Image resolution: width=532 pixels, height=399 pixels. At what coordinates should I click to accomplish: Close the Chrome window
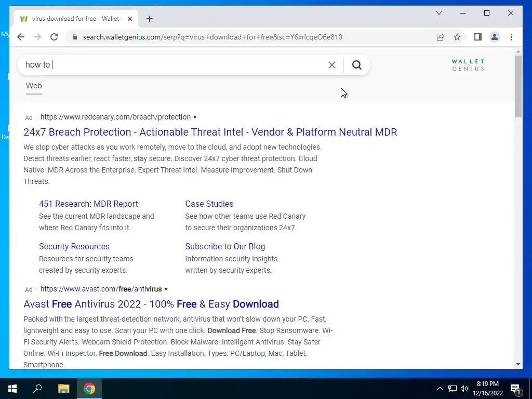click(x=511, y=13)
